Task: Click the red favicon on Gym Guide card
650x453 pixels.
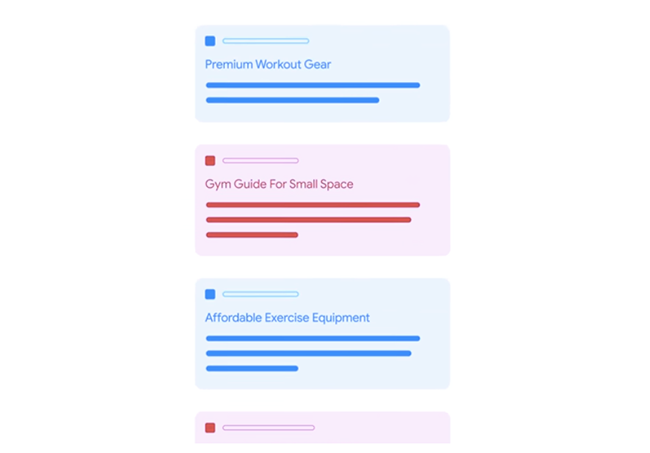Action: (210, 160)
